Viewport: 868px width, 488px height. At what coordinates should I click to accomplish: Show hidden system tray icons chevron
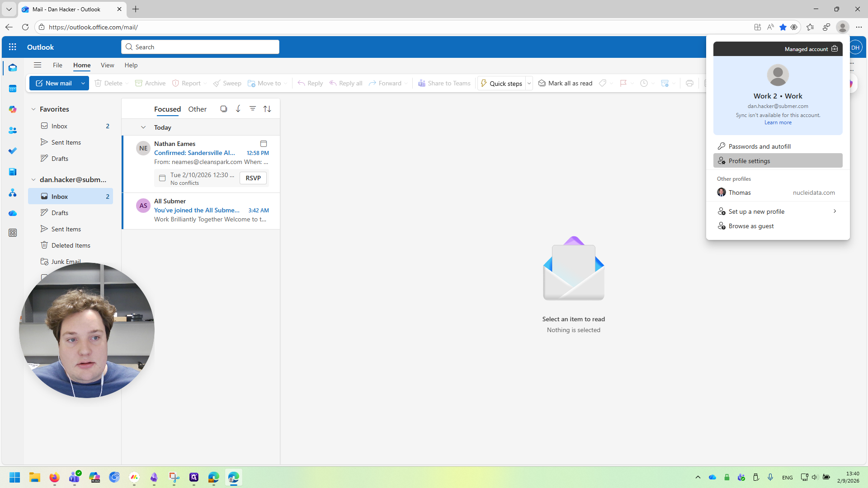[698, 477]
